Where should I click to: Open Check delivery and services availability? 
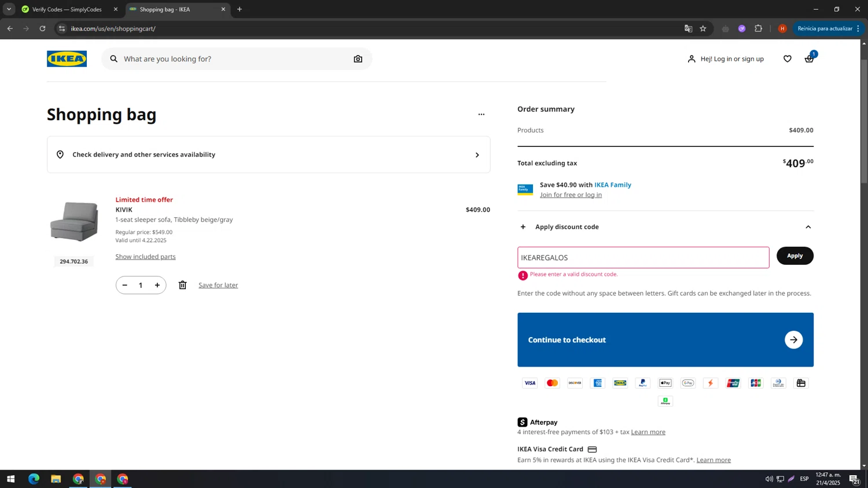(x=269, y=154)
